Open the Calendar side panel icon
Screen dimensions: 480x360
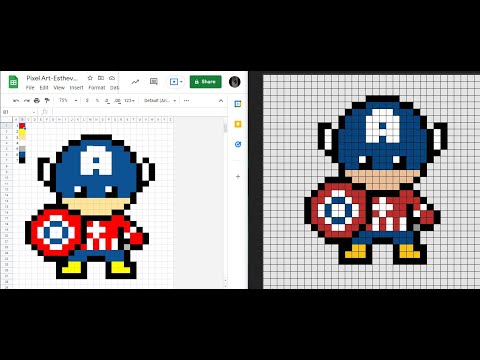238,104
